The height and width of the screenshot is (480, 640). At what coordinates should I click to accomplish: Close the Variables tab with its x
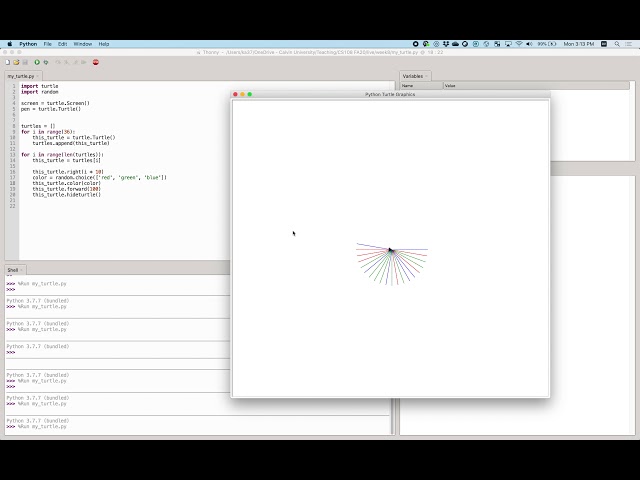pyautogui.click(x=426, y=76)
